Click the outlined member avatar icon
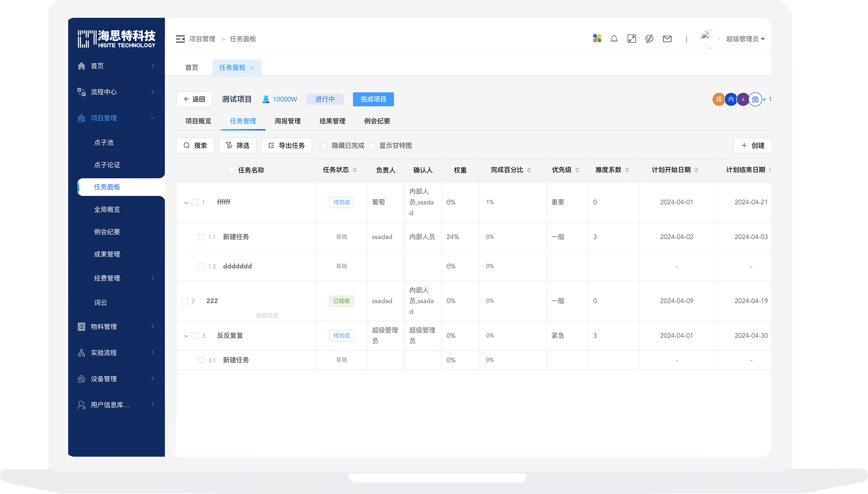This screenshot has height=494, width=868. pos(755,99)
